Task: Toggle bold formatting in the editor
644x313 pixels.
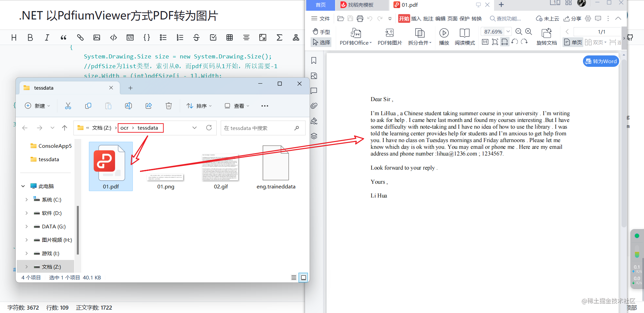Action: pos(30,37)
